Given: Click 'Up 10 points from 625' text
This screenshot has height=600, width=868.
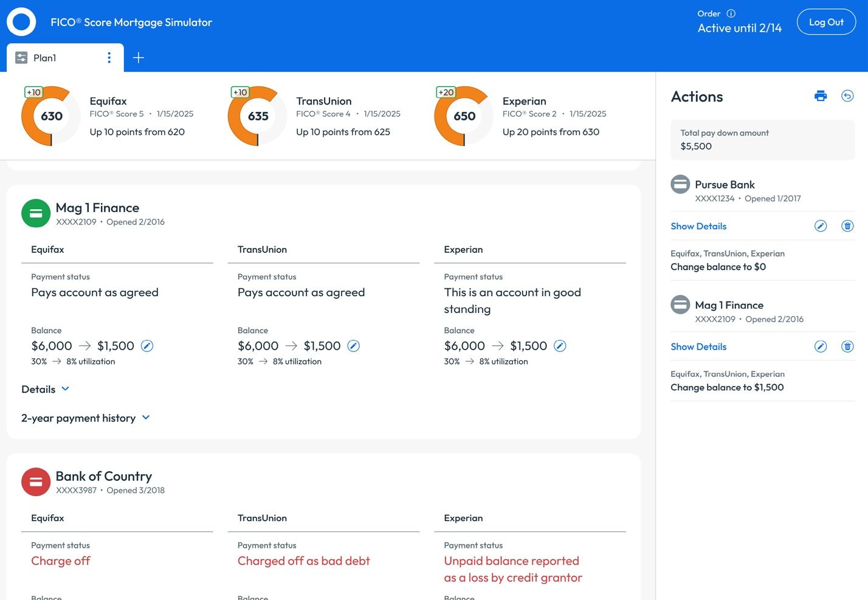Looking at the screenshot, I should 343,132.
